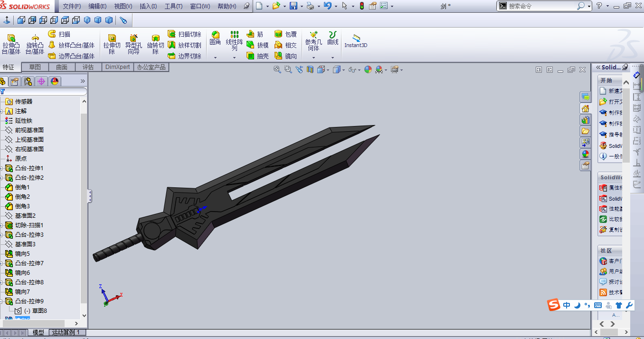
Task: Choose the 边界凸台/基体 boundary boss feature
Action: click(71, 56)
